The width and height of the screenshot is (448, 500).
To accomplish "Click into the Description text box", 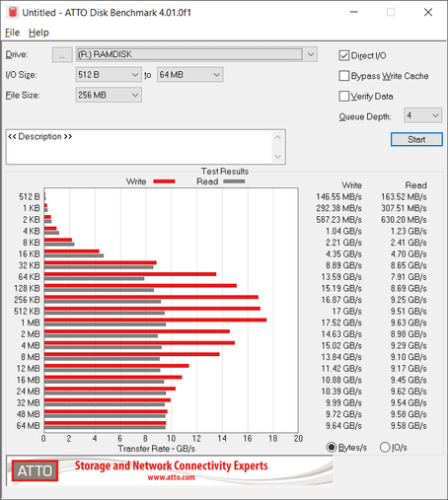I will point(140,147).
